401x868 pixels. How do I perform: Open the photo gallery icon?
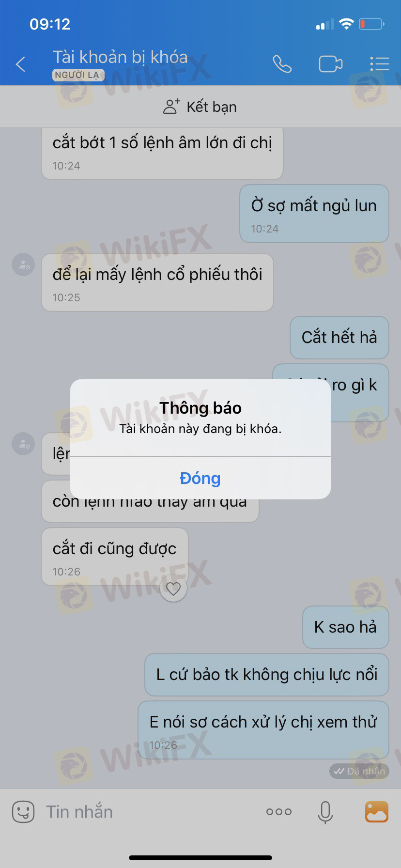coord(377,811)
